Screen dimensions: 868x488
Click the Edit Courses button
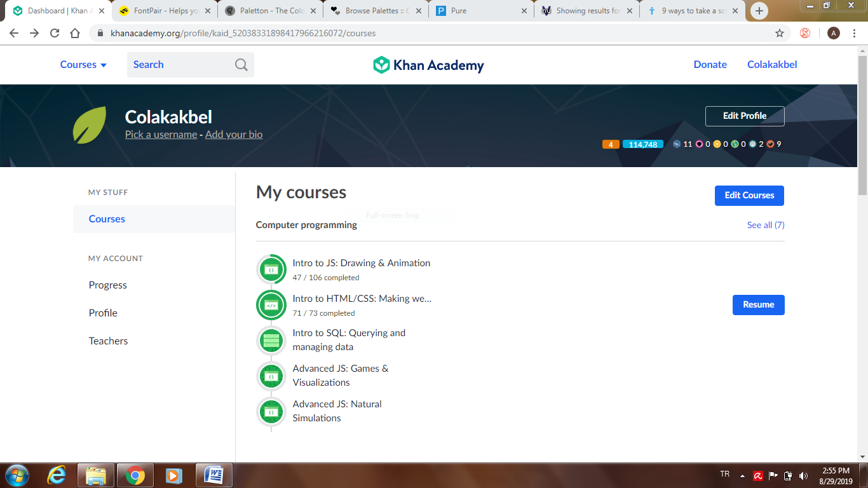coord(749,196)
